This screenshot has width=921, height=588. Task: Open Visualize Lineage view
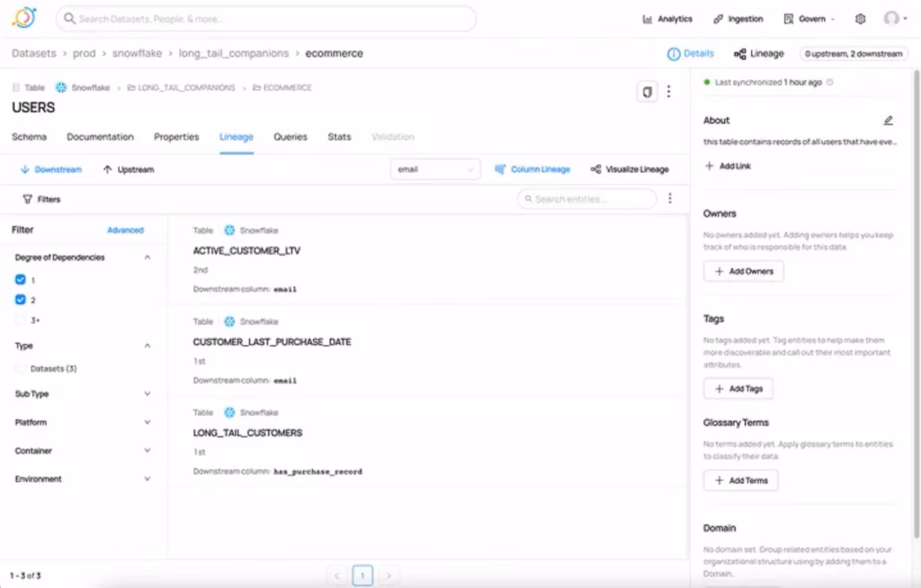(639, 169)
